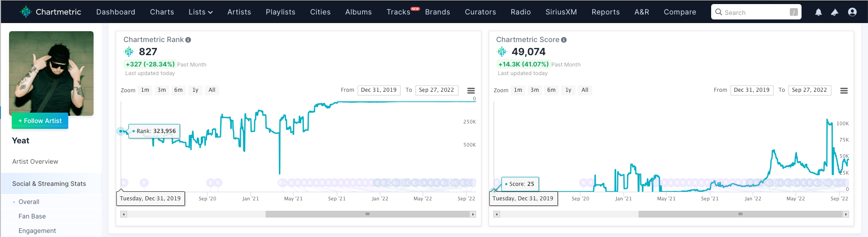Open the Fan Base sidebar link
Image resolution: width=868 pixels, height=237 pixels.
click(x=32, y=216)
